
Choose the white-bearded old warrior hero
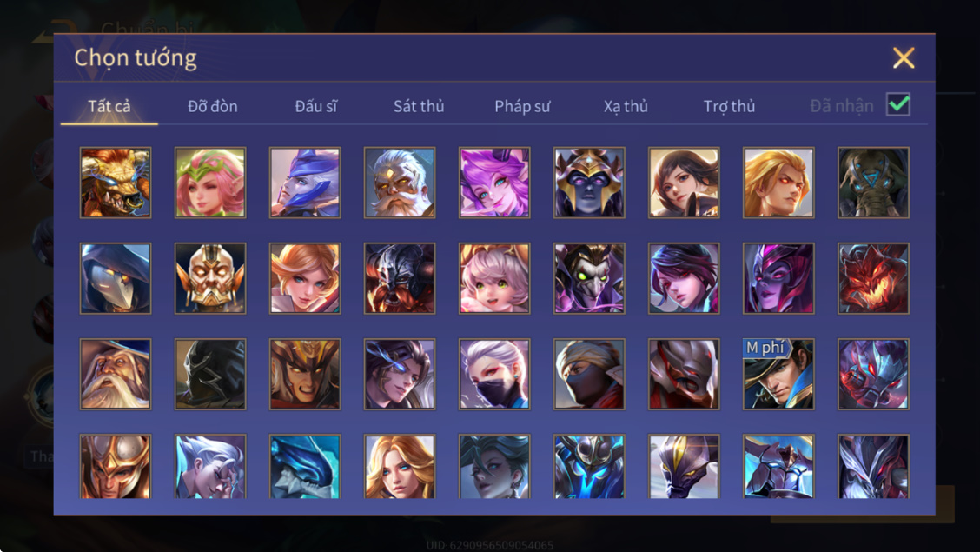[x=400, y=183]
